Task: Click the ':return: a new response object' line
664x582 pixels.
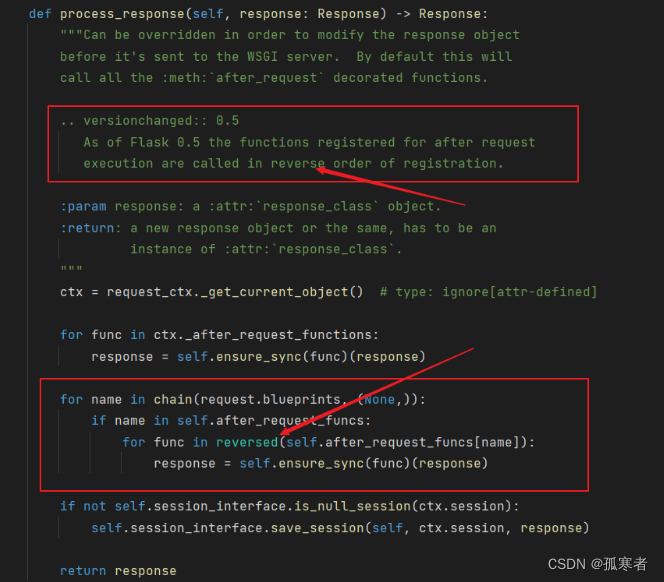Action: (278, 228)
